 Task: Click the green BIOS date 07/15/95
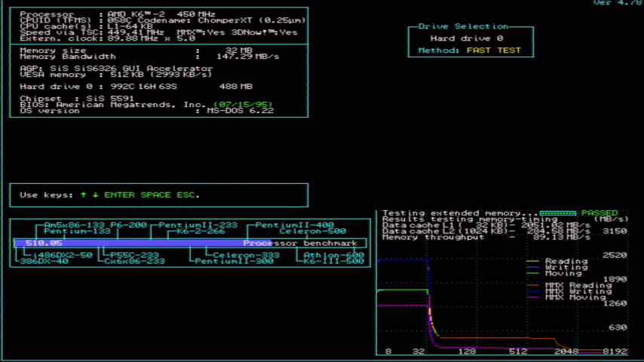click(243, 104)
